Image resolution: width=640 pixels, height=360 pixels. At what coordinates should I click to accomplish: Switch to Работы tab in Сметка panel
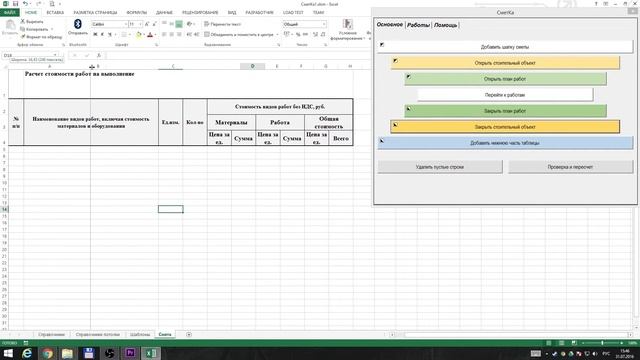point(418,25)
